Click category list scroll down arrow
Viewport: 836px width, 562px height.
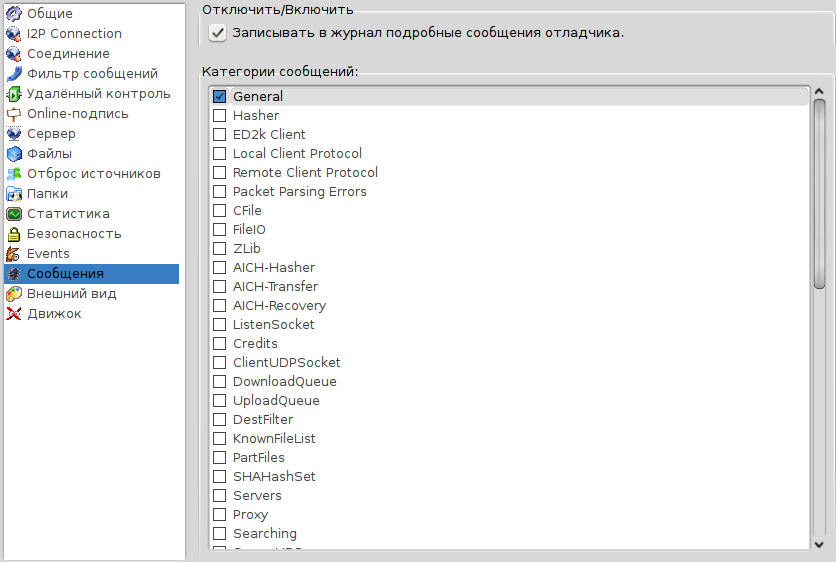(819, 544)
